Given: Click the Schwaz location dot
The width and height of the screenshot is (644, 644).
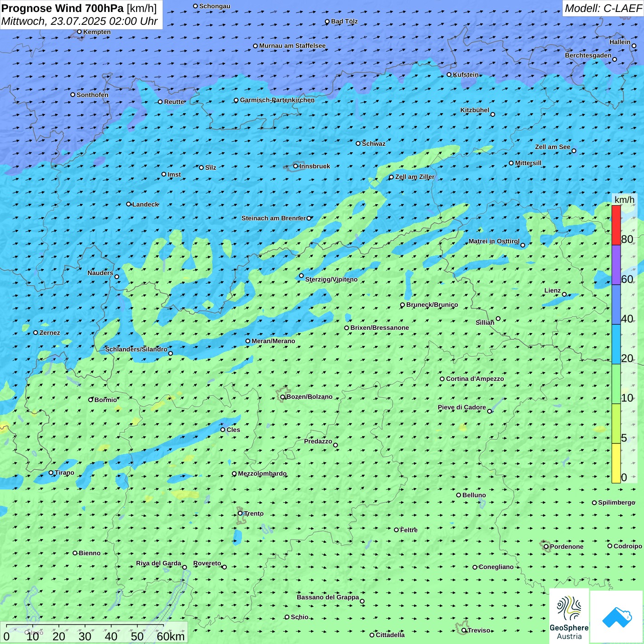Looking at the screenshot, I should (358, 144).
